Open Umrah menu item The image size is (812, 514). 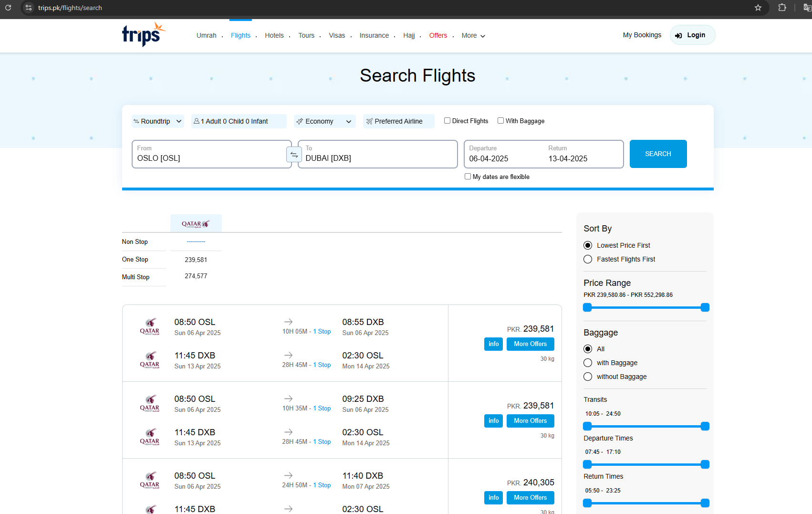point(207,35)
